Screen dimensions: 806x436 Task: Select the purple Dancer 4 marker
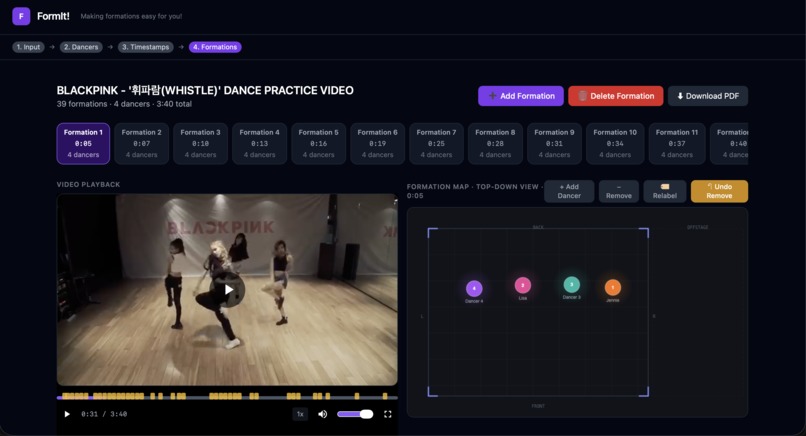(474, 288)
